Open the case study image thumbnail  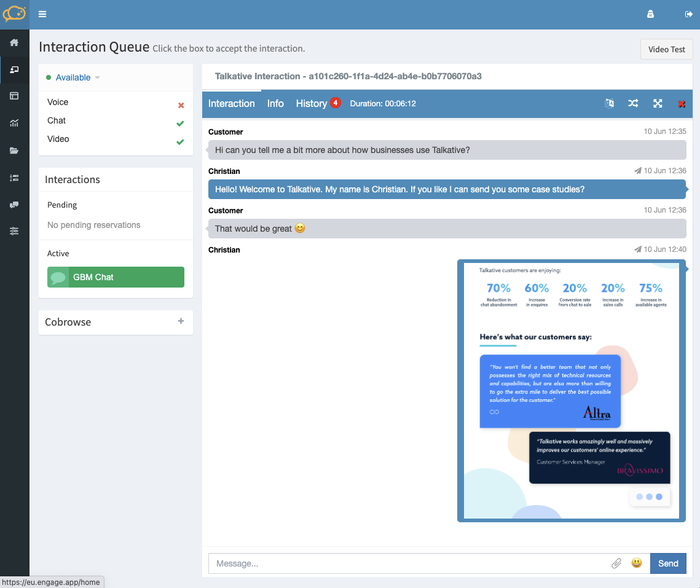[x=572, y=391]
